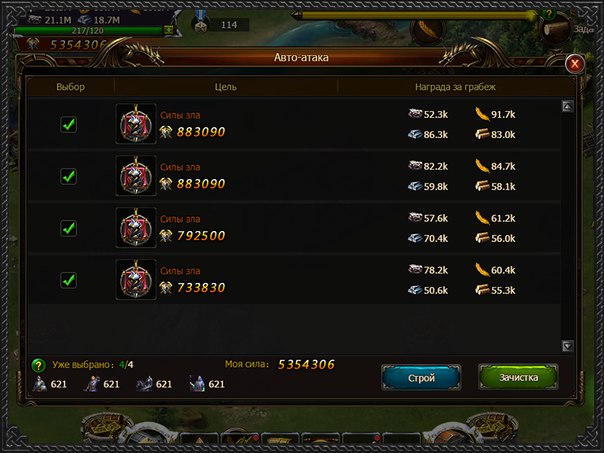Click the medal icon next to 114
Screen dimensions: 604x453
200,24
